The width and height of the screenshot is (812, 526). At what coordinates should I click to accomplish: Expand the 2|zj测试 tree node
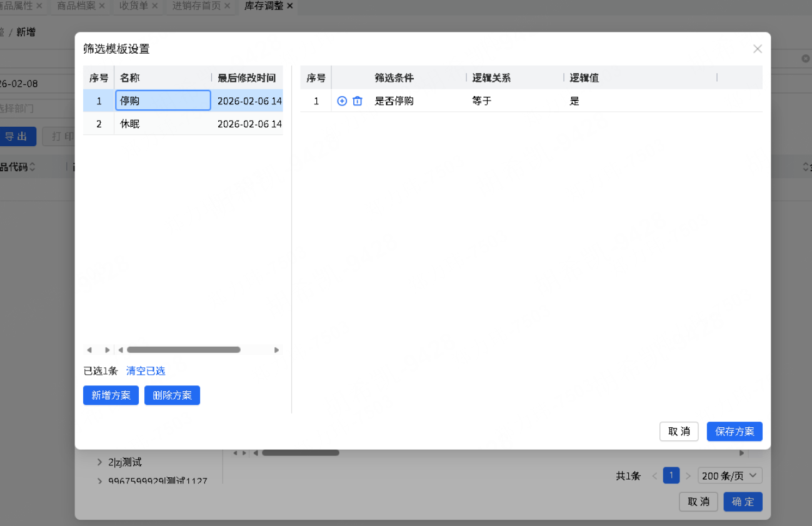pyautogui.click(x=100, y=462)
